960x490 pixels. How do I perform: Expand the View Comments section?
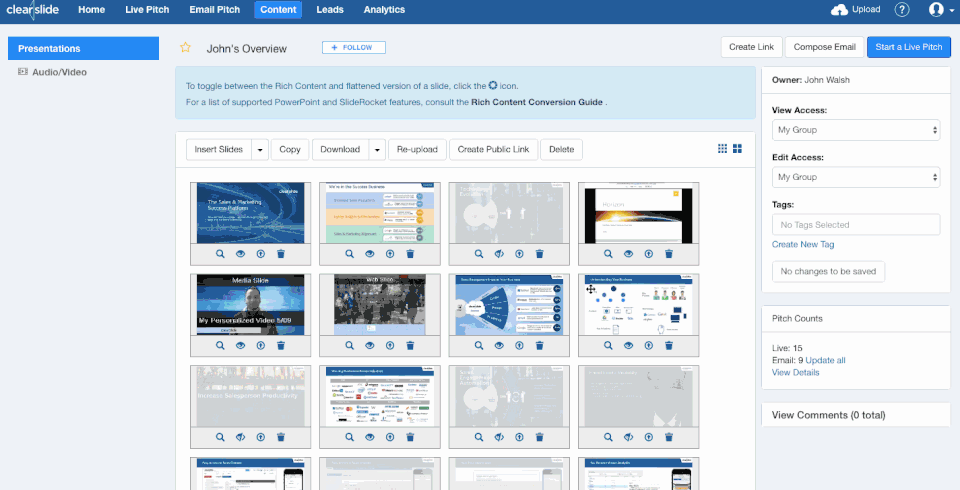[x=828, y=415]
